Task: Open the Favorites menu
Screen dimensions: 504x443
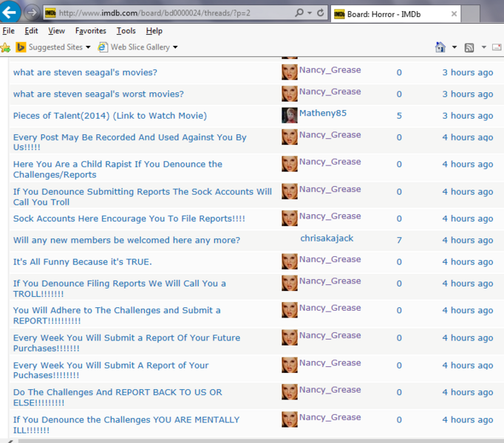Action: [90, 31]
